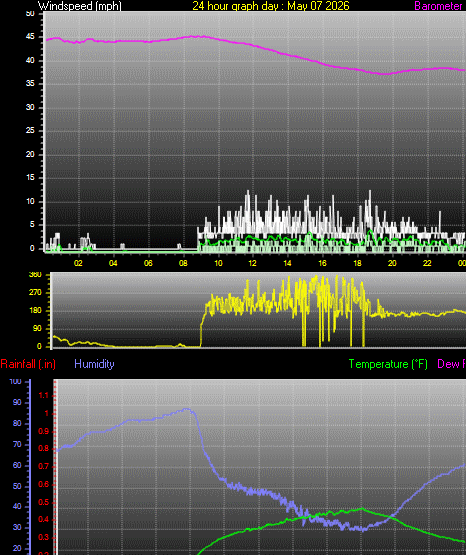Click the "15" tick on windspeed axis
This screenshot has width=466, height=555.
click(30, 178)
